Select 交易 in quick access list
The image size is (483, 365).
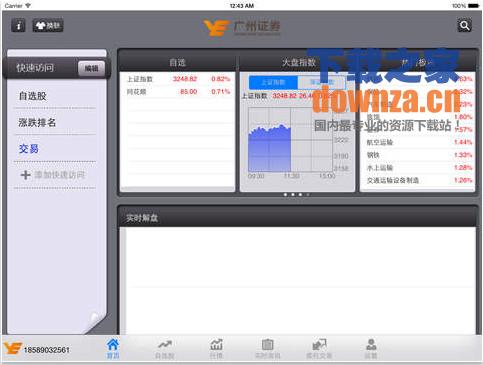[29, 149]
